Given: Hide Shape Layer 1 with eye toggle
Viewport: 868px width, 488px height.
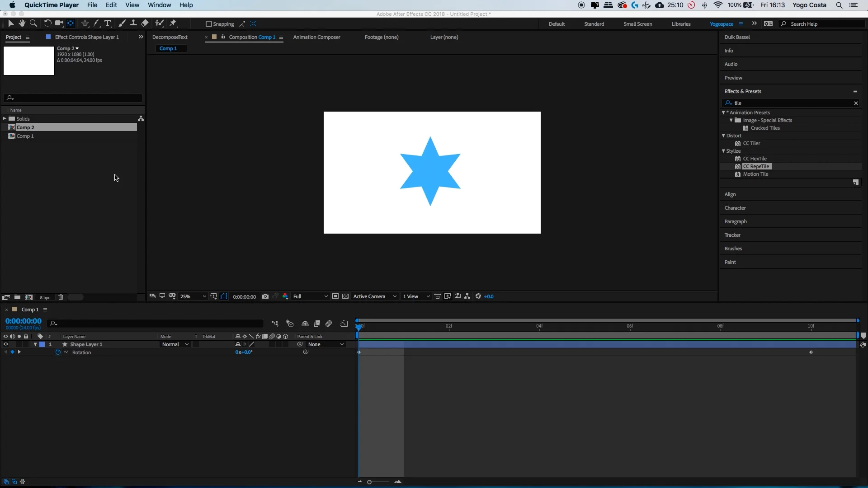Looking at the screenshot, I should point(5,344).
